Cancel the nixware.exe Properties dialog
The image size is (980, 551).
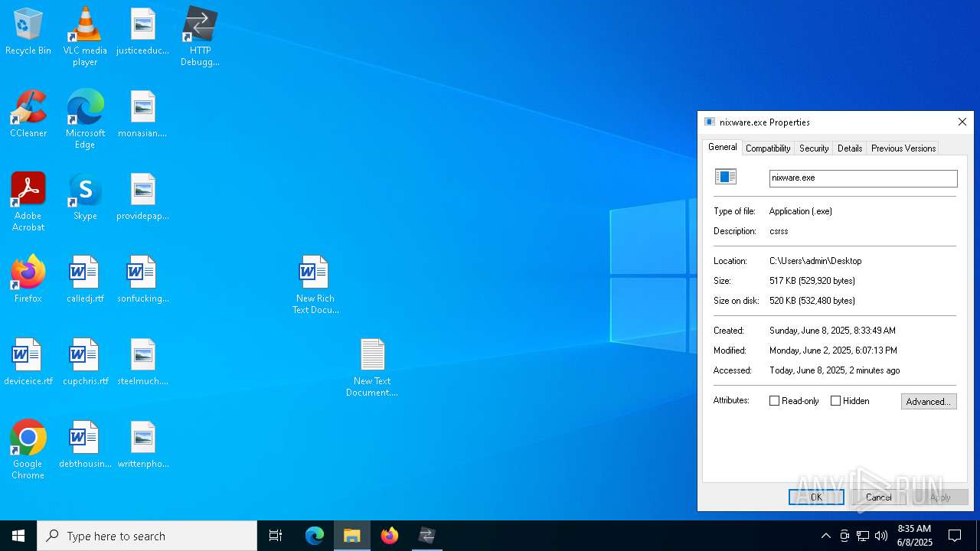878,497
